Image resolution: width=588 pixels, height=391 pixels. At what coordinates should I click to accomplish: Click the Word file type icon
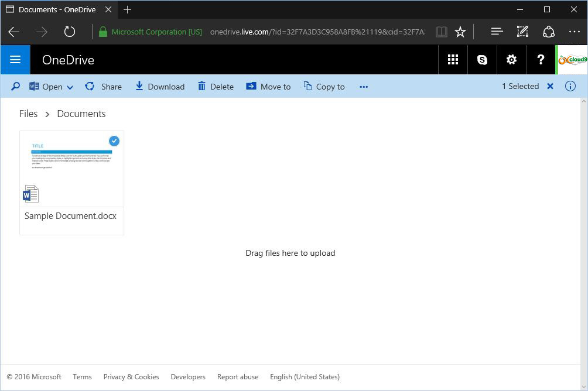pyautogui.click(x=31, y=194)
